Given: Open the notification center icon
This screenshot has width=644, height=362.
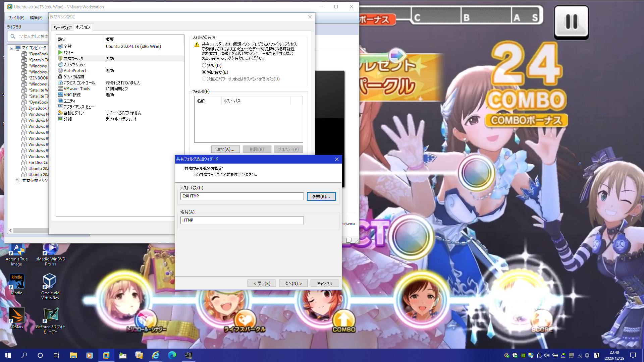Looking at the screenshot, I should pos(633,355).
